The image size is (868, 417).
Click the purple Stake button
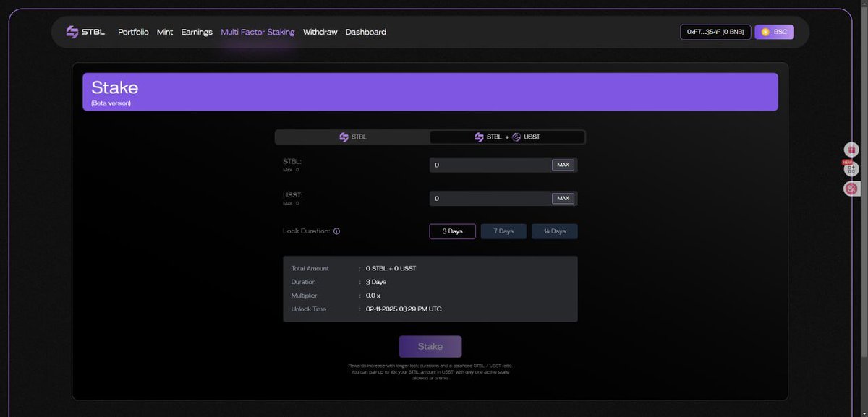click(430, 347)
